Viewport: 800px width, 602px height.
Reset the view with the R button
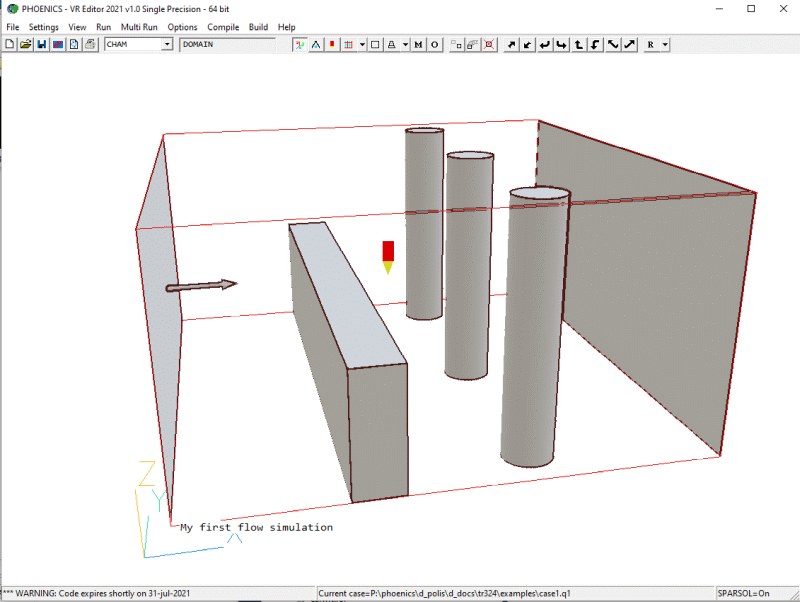coord(650,44)
